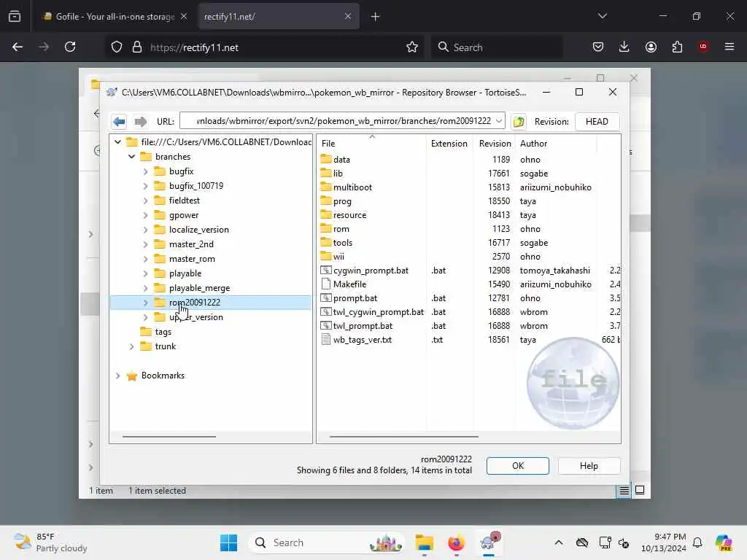Screen dimensions: 747x560
Task: Open File Explorer from the taskbar
Action: pyautogui.click(x=424, y=542)
